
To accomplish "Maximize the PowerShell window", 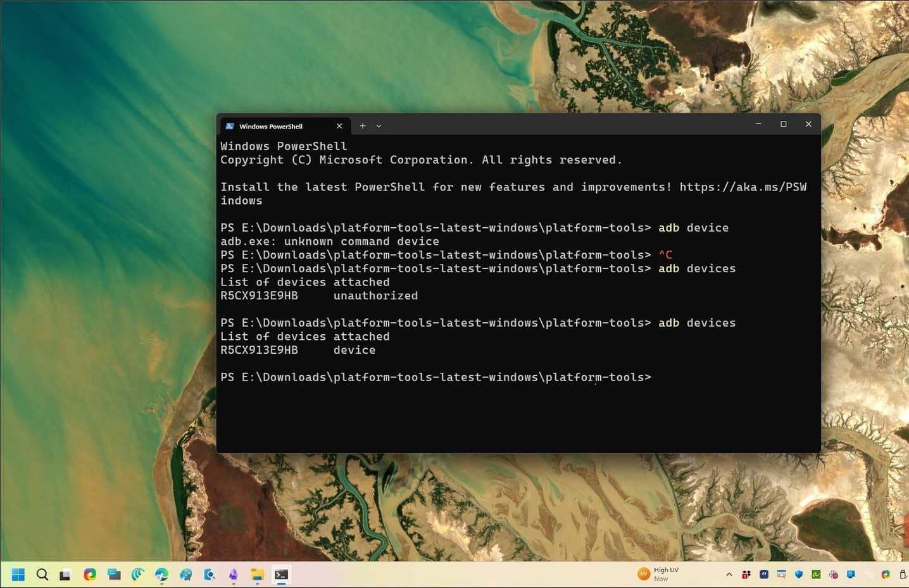I will point(784,124).
